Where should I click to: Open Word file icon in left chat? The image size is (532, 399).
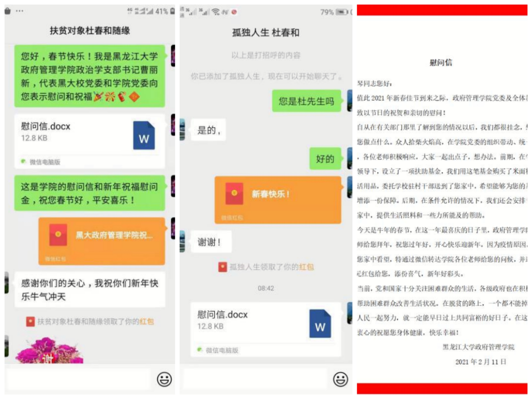144,135
